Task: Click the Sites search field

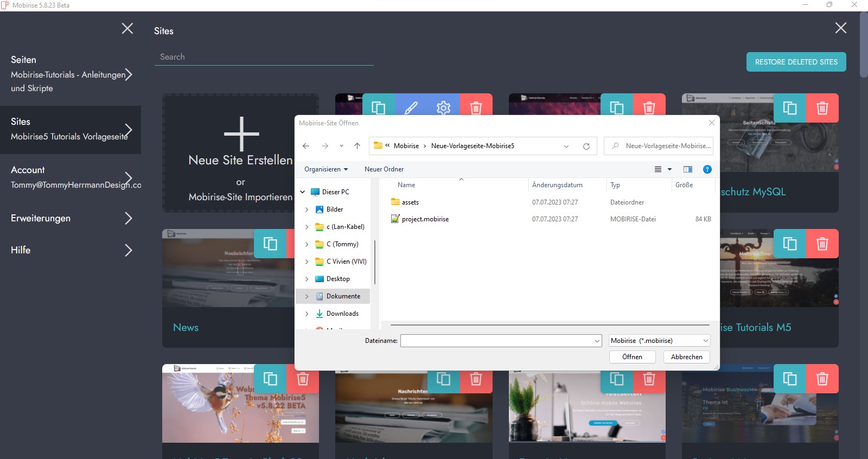Action: coord(264,57)
